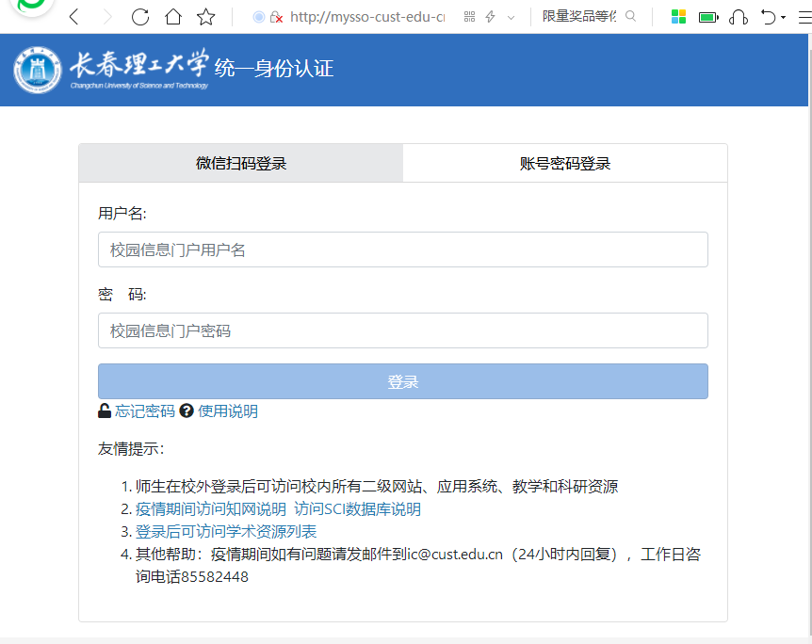Open the colorful apps grid icon
The image size is (812, 644).
click(678, 17)
